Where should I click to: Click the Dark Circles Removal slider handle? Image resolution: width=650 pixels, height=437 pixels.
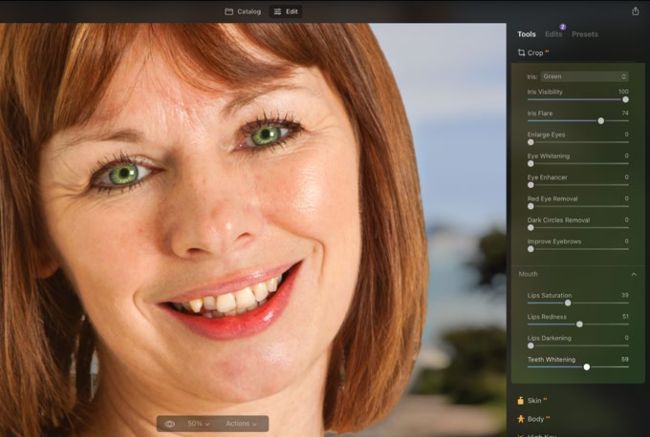point(530,228)
